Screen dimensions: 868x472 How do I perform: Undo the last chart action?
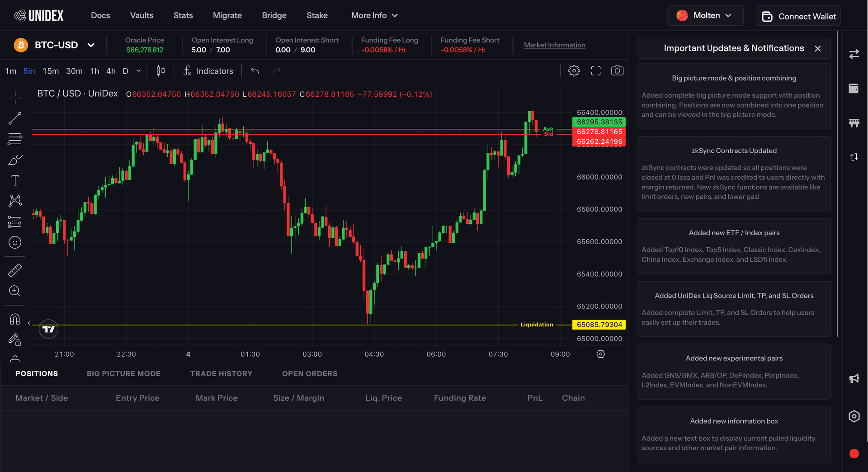[255, 71]
